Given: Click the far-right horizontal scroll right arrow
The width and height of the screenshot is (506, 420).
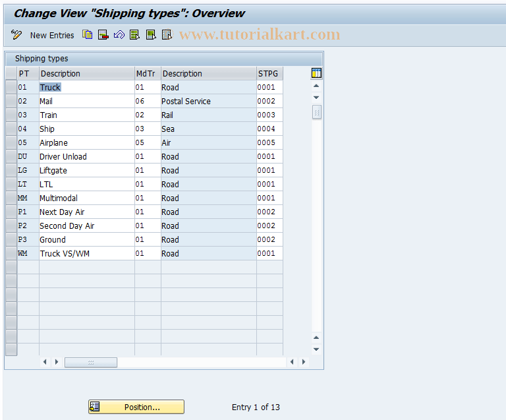Looking at the screenshot, I should click(303, 362).
